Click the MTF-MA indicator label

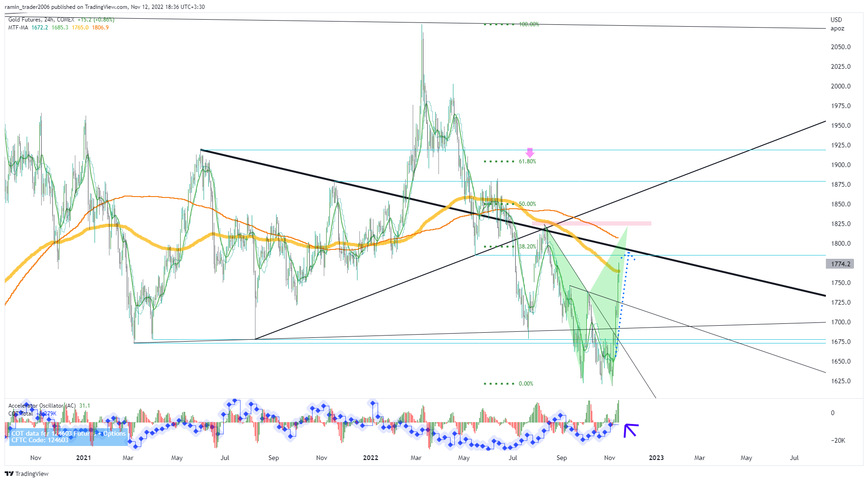tap(18, 28)
